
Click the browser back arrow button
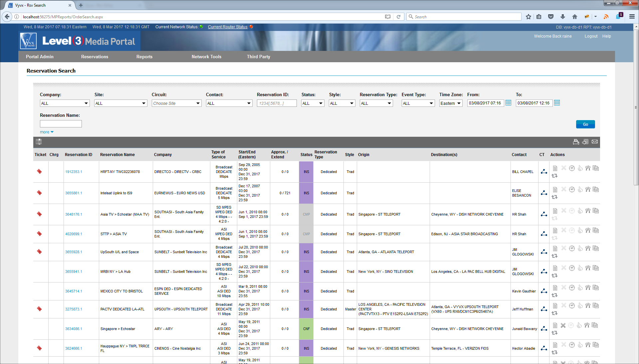pyautogui.click(x=7, y=17)
